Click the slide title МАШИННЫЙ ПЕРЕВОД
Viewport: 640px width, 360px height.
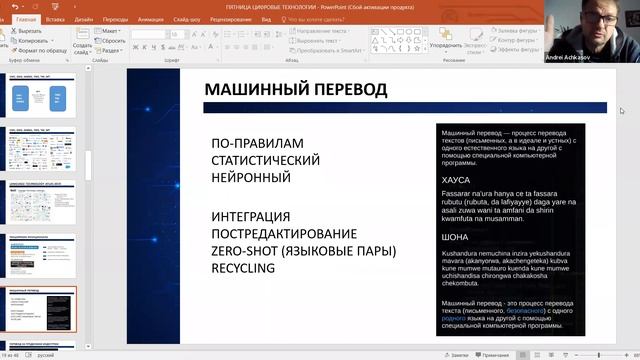(x=296, y=89)
